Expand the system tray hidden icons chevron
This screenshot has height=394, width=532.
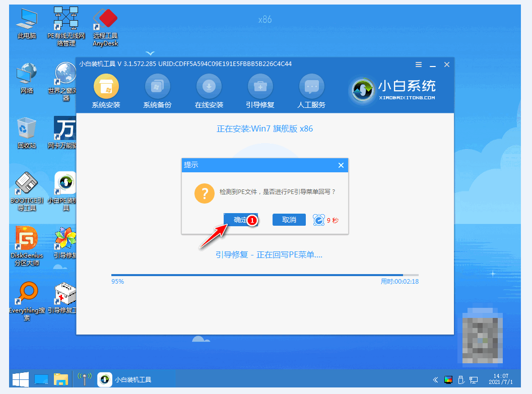pyautogui.click(x=435, y=379)
